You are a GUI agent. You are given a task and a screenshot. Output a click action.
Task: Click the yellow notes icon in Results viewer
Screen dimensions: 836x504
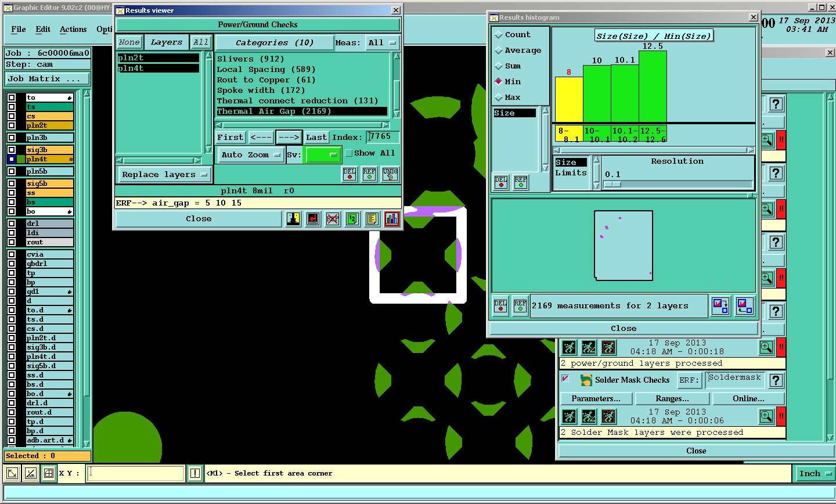372,219
